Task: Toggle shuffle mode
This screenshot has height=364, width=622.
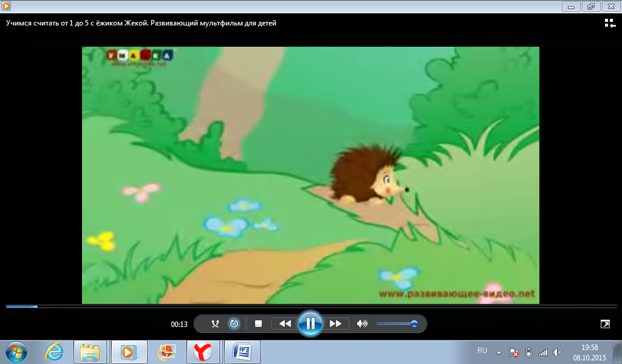Action: [x=215, y=323]
